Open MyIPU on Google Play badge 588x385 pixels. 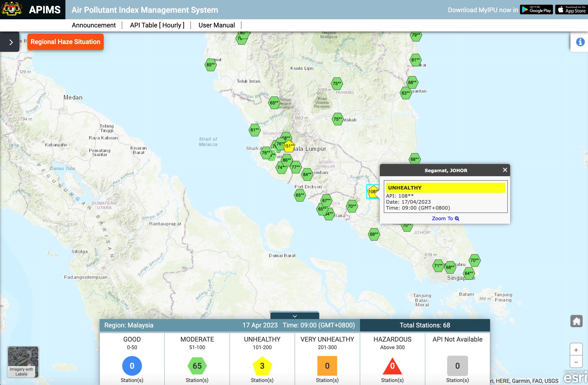pyautogui.click(x=536, y=10)
